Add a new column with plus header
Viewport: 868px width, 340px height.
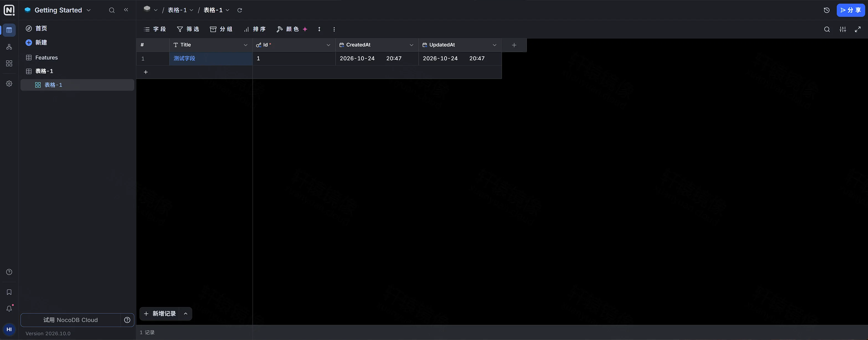[x=514, y=45]
